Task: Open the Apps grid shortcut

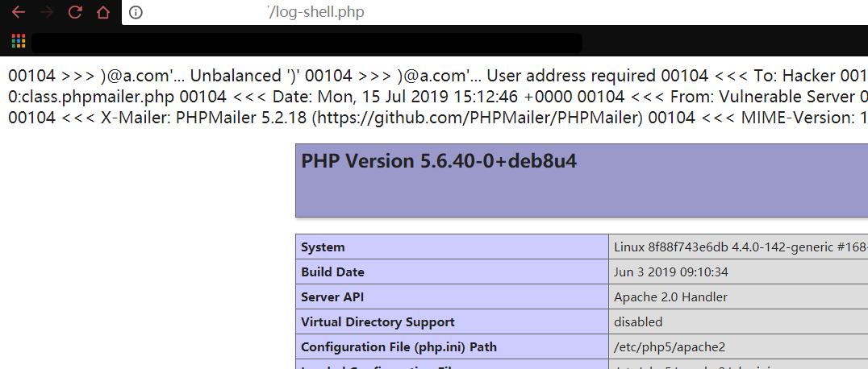Action: pos(19,41)
